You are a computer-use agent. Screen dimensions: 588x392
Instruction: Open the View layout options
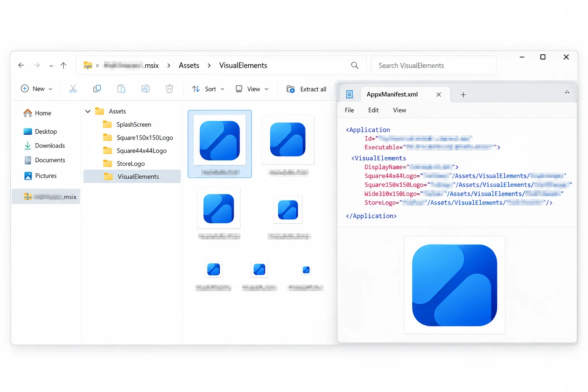(x=252, y=89)
